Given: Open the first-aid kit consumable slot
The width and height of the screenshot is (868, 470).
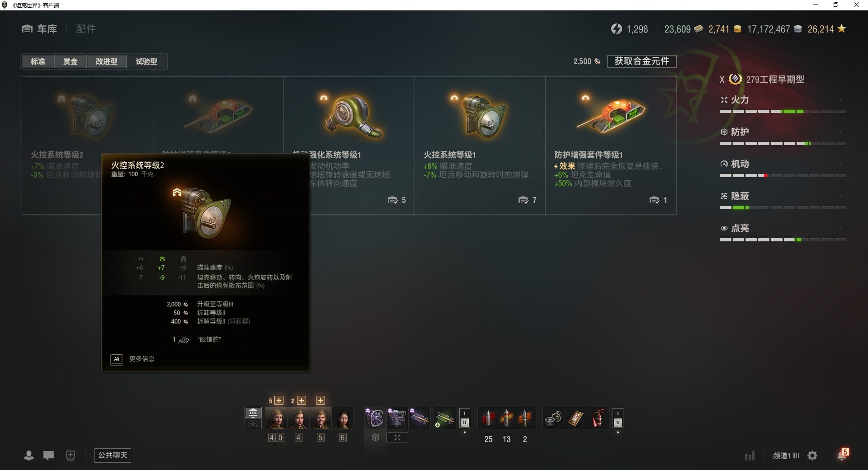Looking at the screenshot, I should point(576,418).
